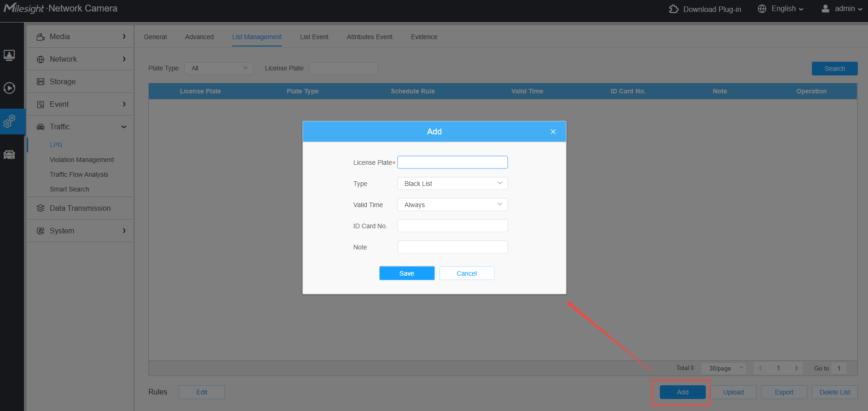
Task: Select the Settings gears icon in sidebar
Action: [9, 121]
